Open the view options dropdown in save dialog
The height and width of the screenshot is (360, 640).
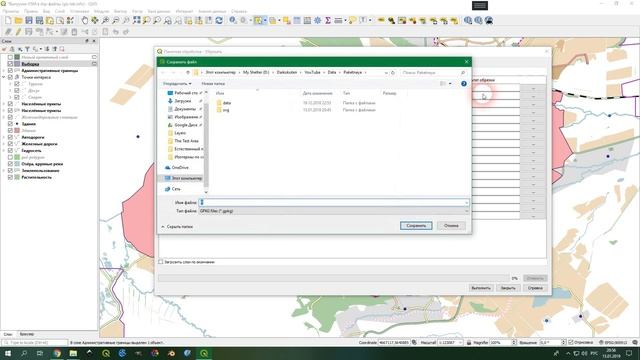click(450, 84)
